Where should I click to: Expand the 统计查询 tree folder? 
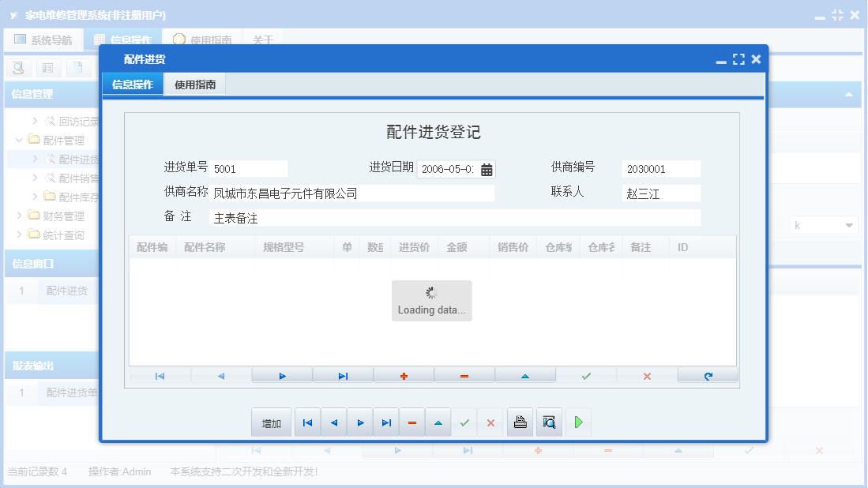(20, 235)
